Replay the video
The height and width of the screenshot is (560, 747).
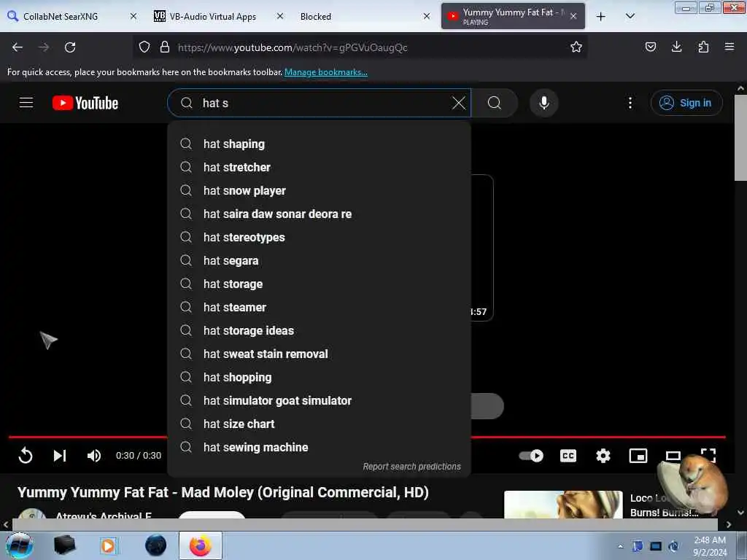pos(26,456)
